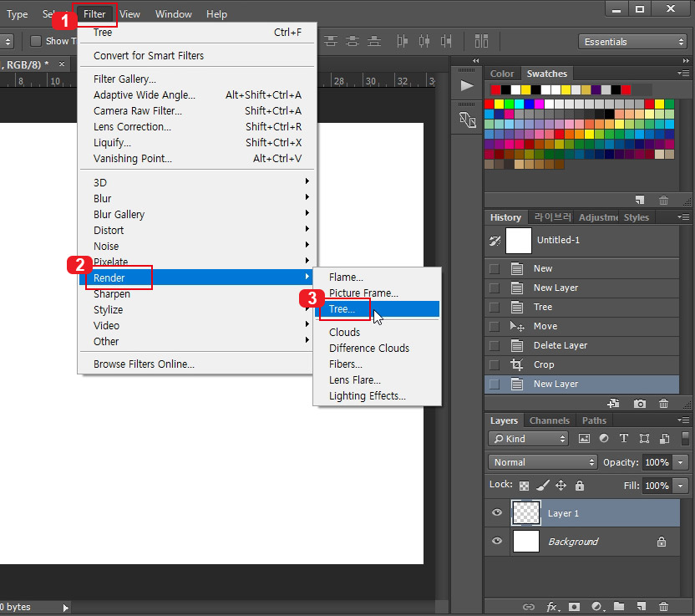This screenshot has width=695, height=616.
Task: Switch to the Styles tab
Action: coord(636,217)
